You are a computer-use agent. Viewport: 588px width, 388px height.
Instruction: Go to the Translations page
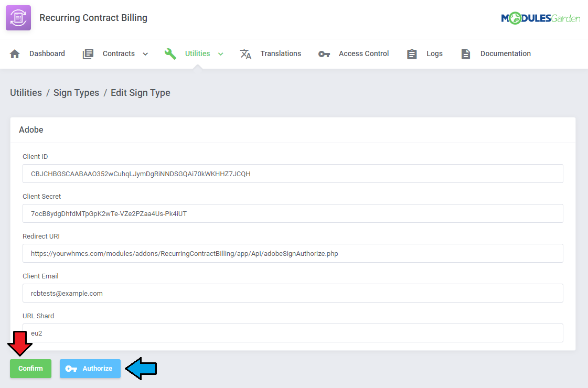point(281,53)
